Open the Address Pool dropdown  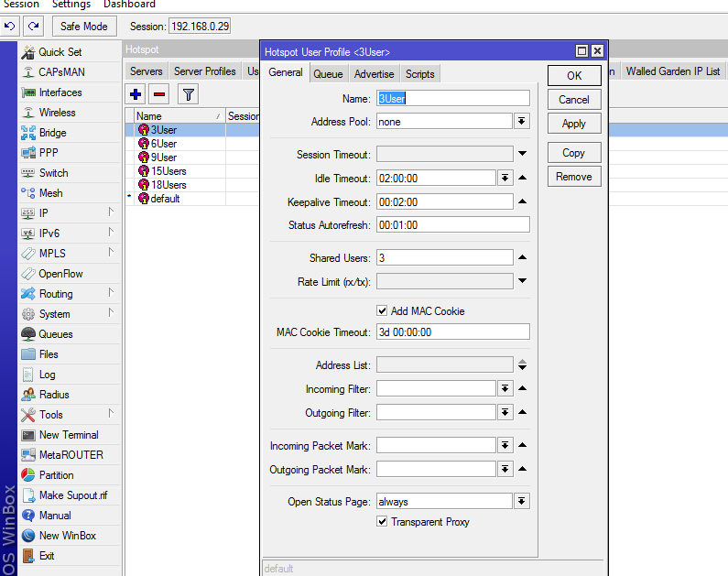521,122
